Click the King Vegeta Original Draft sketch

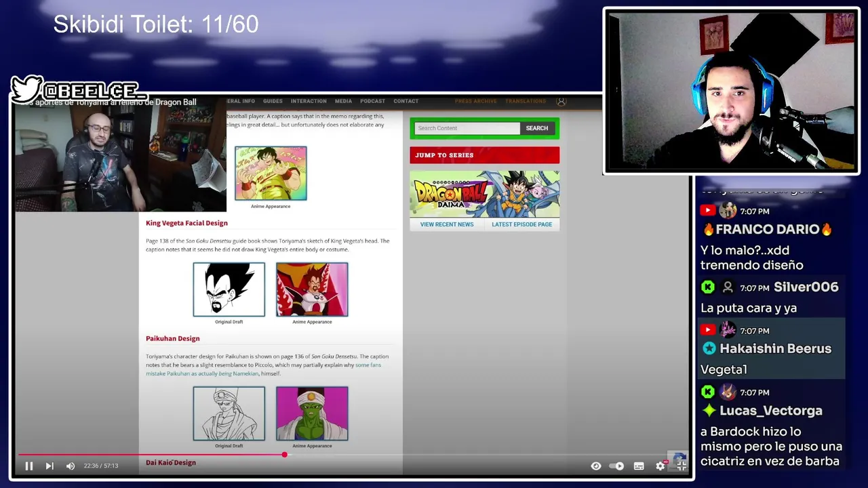coord(229,289)
